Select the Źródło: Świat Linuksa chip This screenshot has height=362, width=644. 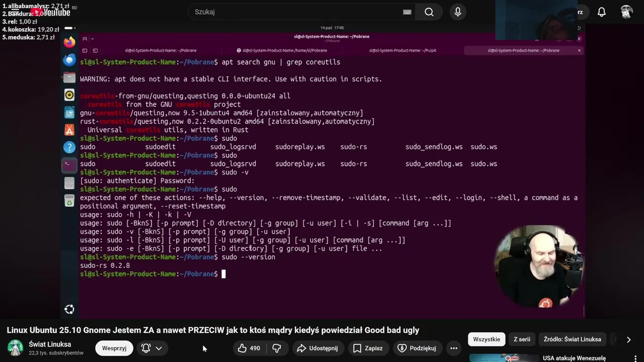pos(572,339)
